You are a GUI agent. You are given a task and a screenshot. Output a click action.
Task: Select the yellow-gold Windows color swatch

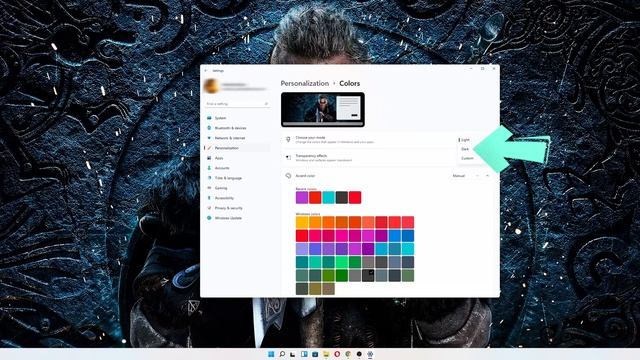coord(302,222)
